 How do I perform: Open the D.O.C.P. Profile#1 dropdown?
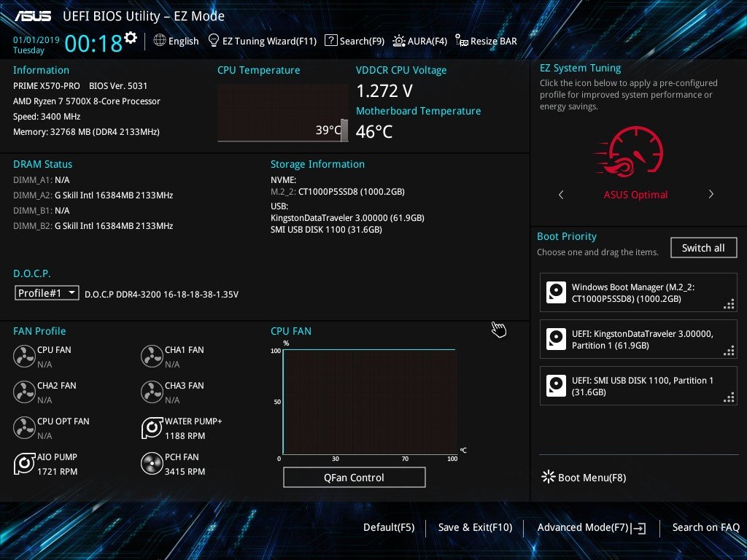47,293
